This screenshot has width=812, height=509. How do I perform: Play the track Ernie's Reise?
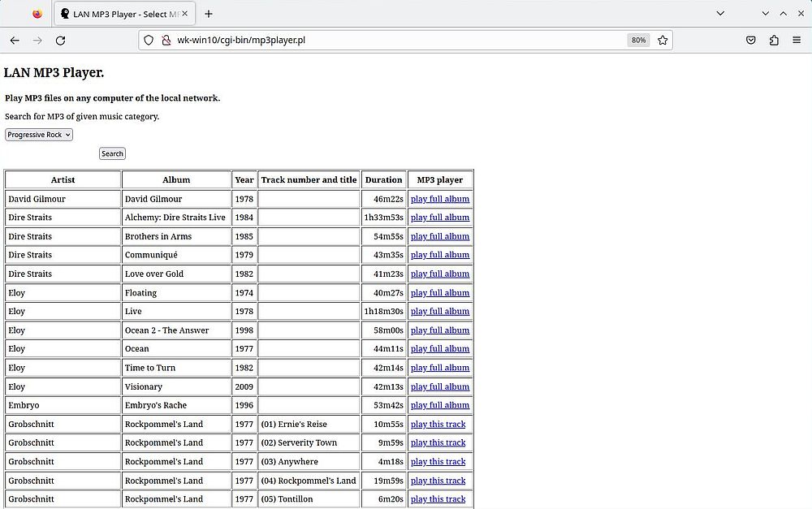(x=438, y=424)
